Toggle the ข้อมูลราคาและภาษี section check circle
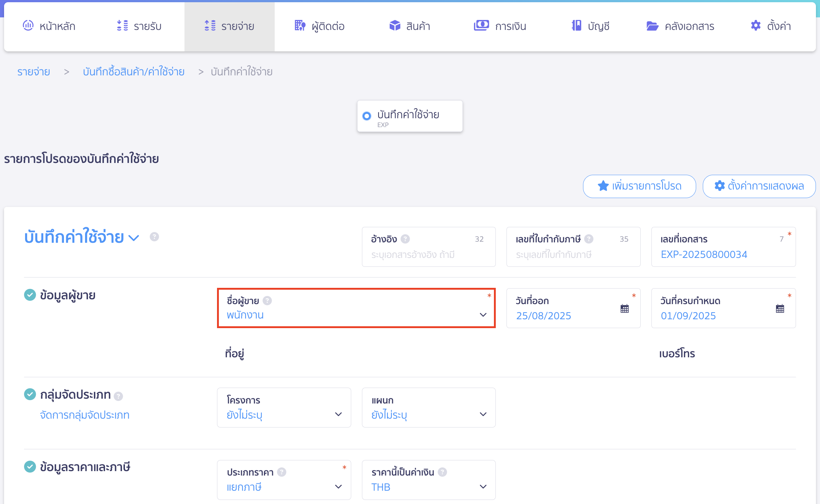The width and height of the screenshot is (820, 504). point(30,467)
